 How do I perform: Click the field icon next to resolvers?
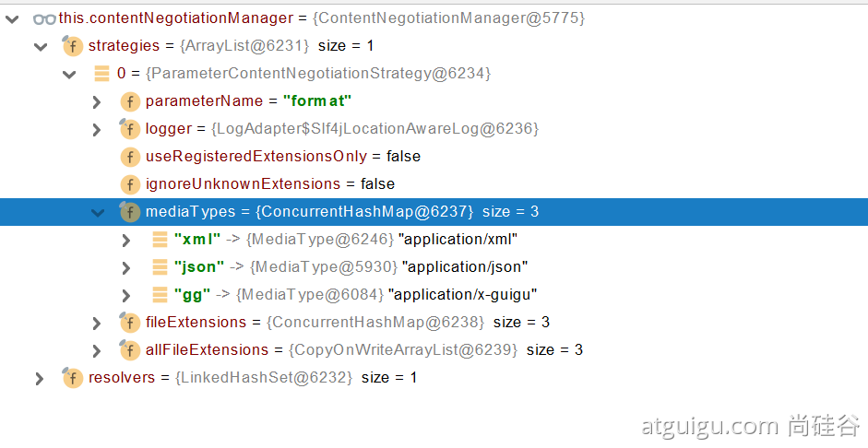[x=73, y=378]
